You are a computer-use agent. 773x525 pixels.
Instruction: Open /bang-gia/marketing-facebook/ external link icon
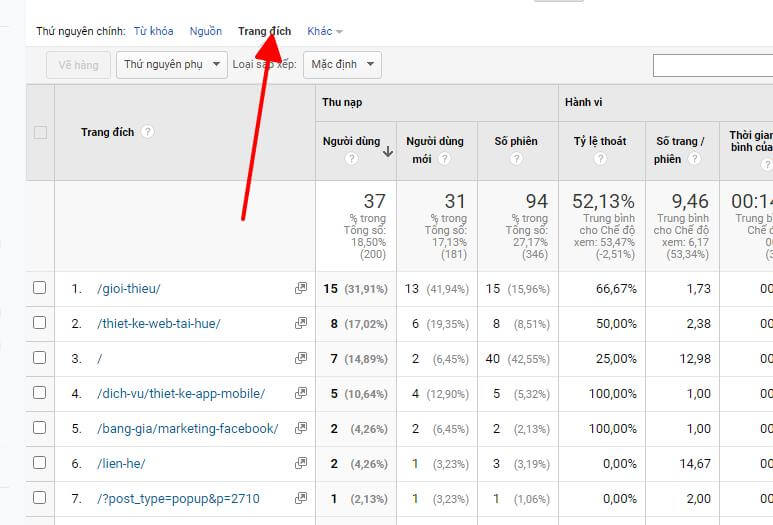coord(301,428)
